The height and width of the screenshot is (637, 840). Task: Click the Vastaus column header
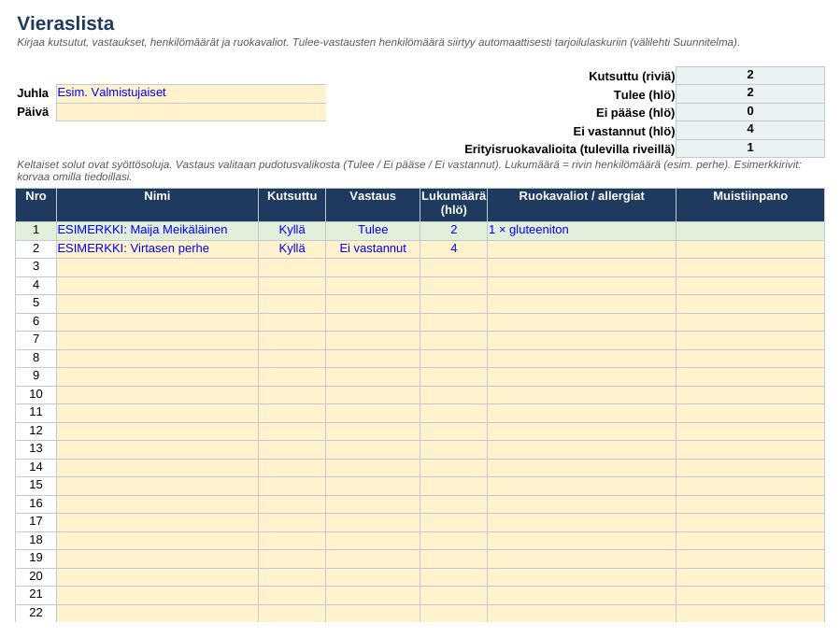(373, 205)
